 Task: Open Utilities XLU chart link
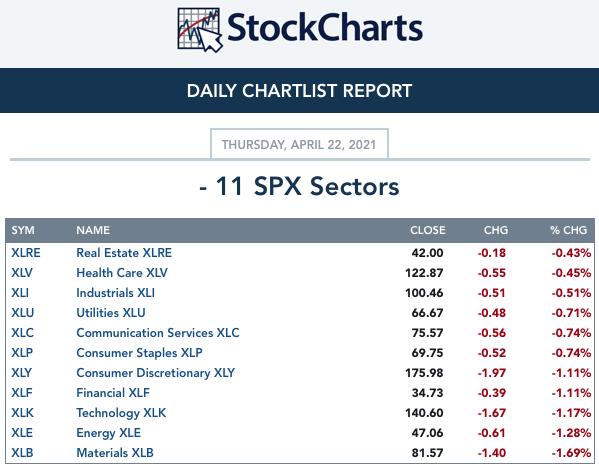pos(111,313)
